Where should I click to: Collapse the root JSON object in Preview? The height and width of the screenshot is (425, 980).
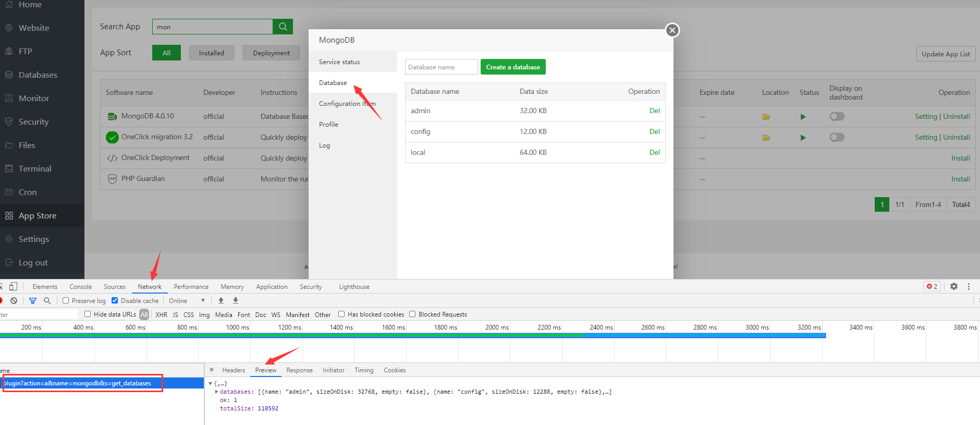[x=210, y=383]
